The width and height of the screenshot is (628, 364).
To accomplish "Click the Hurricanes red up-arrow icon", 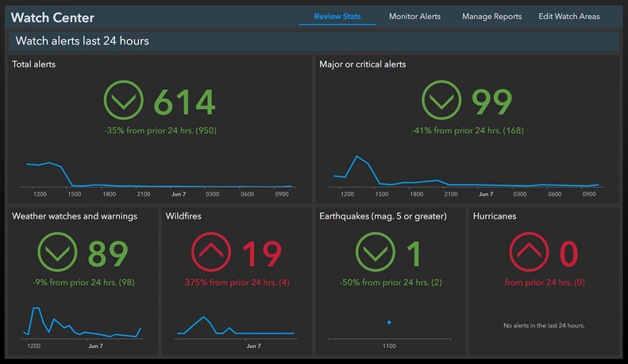I will click(528, 252).
